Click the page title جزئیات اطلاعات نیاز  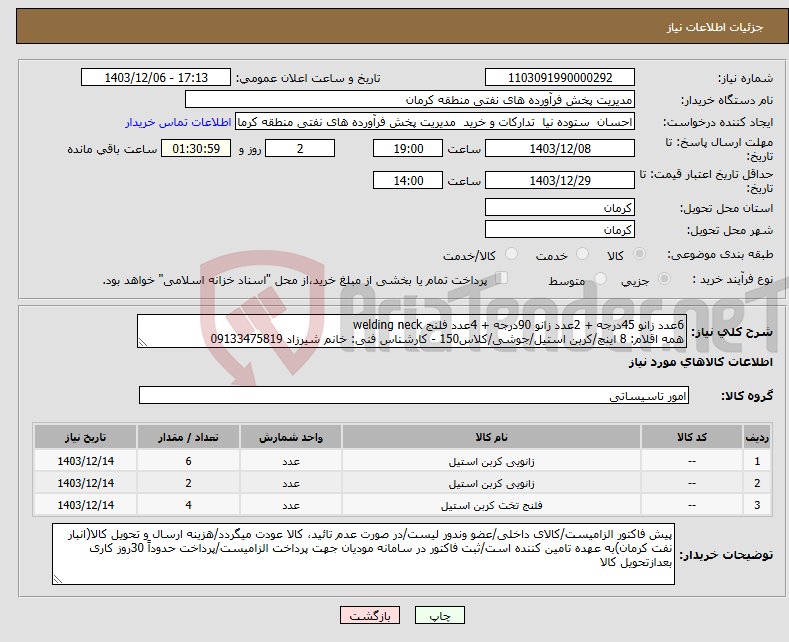pyautogui.click(x=715, y=27)
